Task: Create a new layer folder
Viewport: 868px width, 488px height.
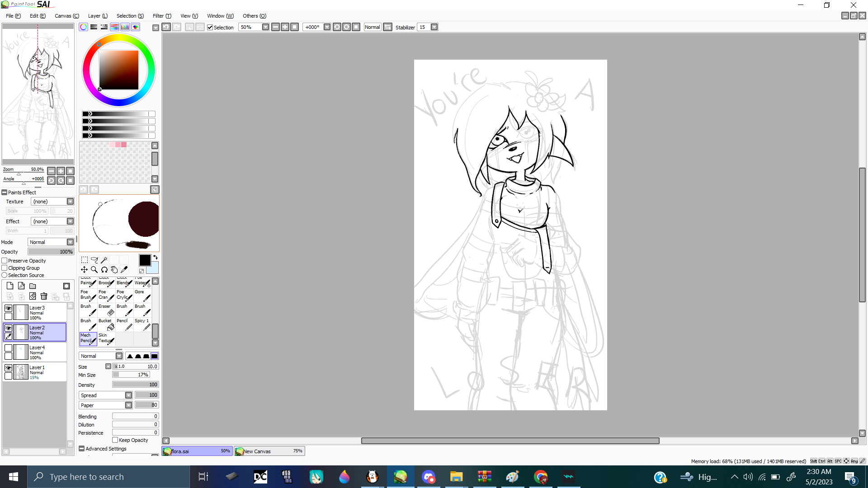Action: point(33,286)
